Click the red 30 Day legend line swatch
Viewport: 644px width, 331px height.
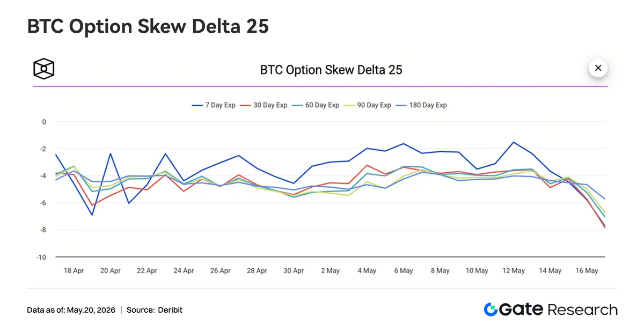[245, 105]
